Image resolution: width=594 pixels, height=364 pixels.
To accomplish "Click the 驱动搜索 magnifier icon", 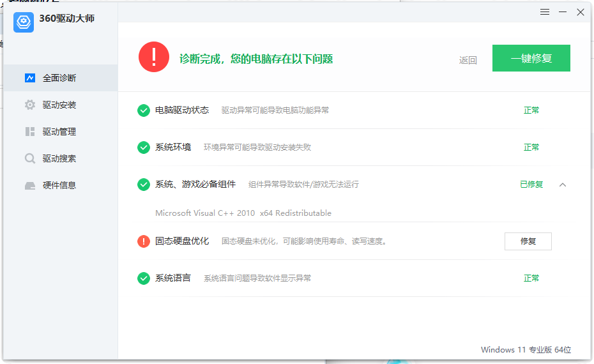I will click(x=30, y=158).
